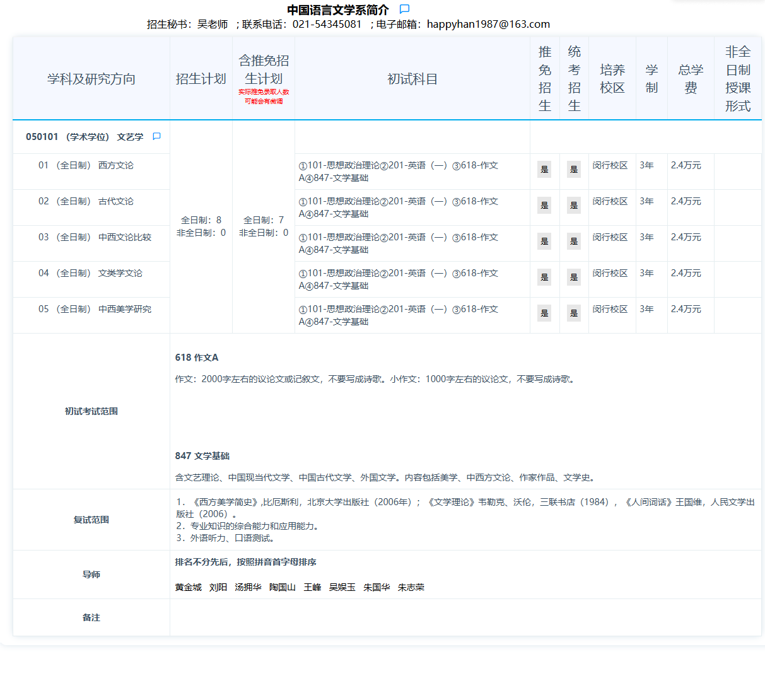Click 全日制: 8 in 招生计划 cell
This screenshot has width=765, height=700.
[201, 220]
